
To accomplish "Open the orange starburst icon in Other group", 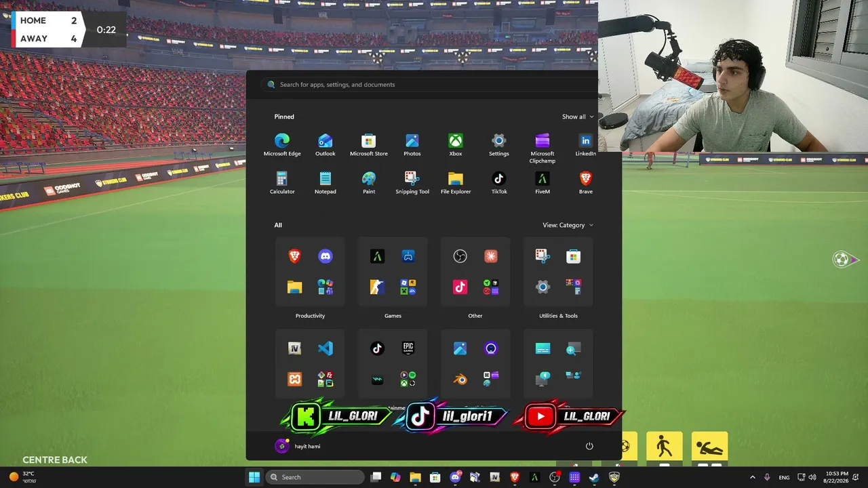I will click(x=490, y=256).
